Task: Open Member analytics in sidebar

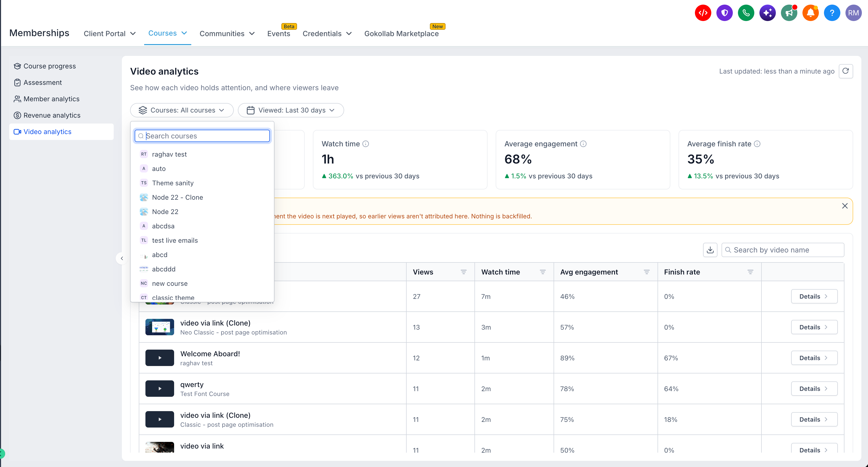Action: (x=61, y=99)
